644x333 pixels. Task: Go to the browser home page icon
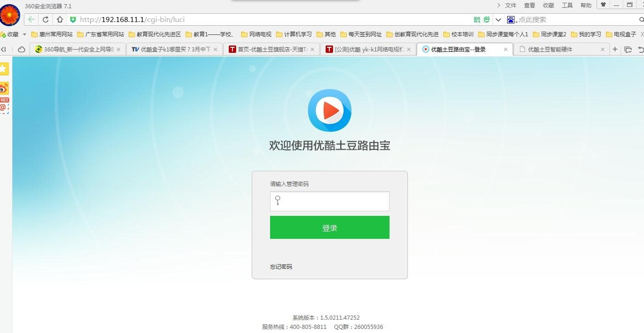coord(60,19)
